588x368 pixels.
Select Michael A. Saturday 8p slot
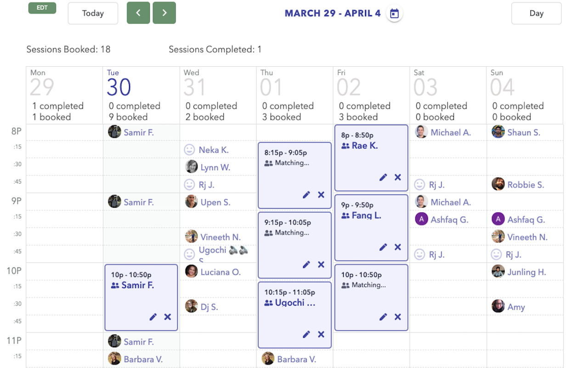450,132
